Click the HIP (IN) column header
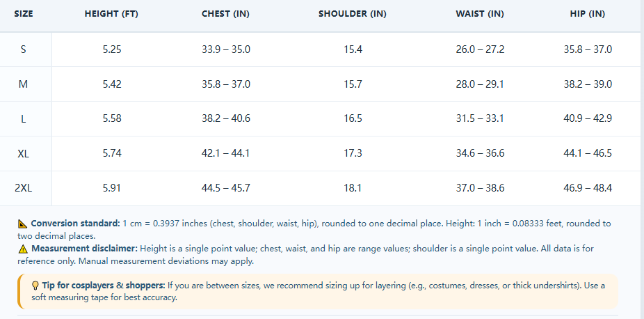644x319 pixels. (588, 13)
